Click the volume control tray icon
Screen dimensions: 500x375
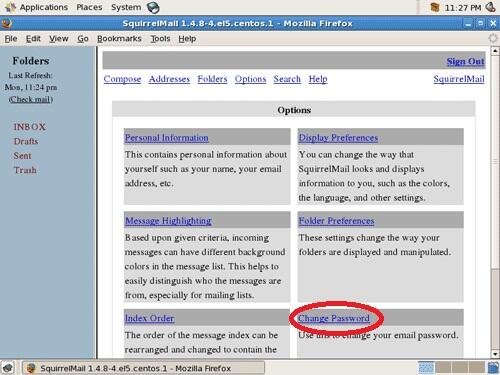tap(490, 7)
